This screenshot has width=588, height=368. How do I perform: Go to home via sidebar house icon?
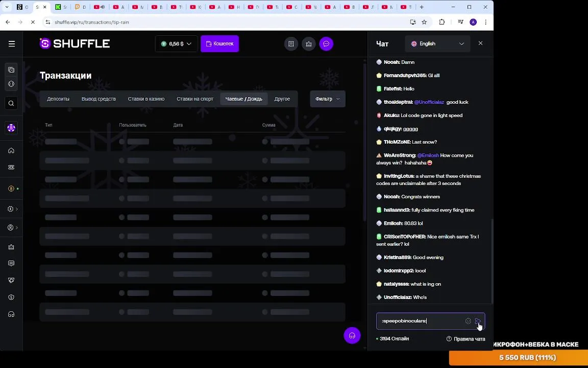pyautogui.click(x=11, y=151)
